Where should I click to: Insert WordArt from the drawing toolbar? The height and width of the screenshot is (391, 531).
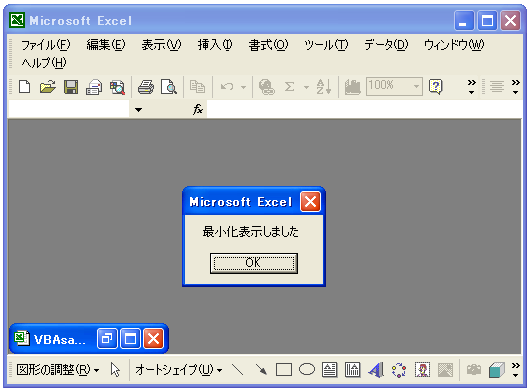(376, 370)
